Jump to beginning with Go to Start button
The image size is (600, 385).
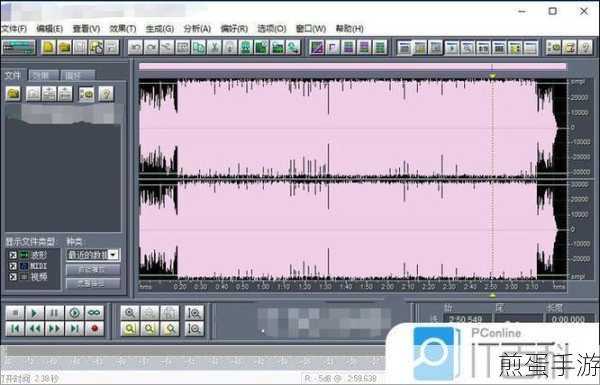point(15,328)
